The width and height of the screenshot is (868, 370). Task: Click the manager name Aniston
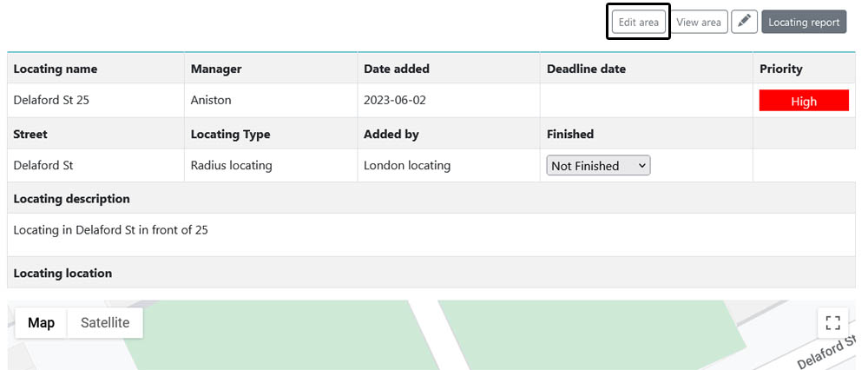(x=211, y=100)
